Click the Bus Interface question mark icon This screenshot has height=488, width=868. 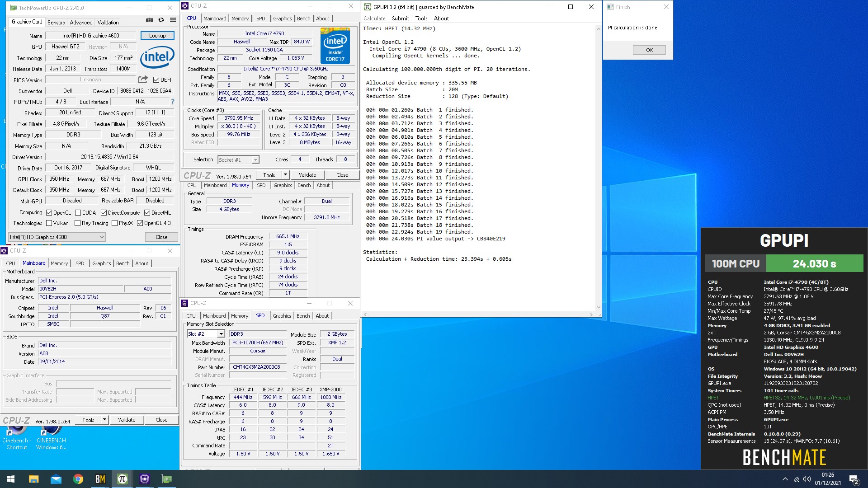pyautogui.click(x=172, y=102)
